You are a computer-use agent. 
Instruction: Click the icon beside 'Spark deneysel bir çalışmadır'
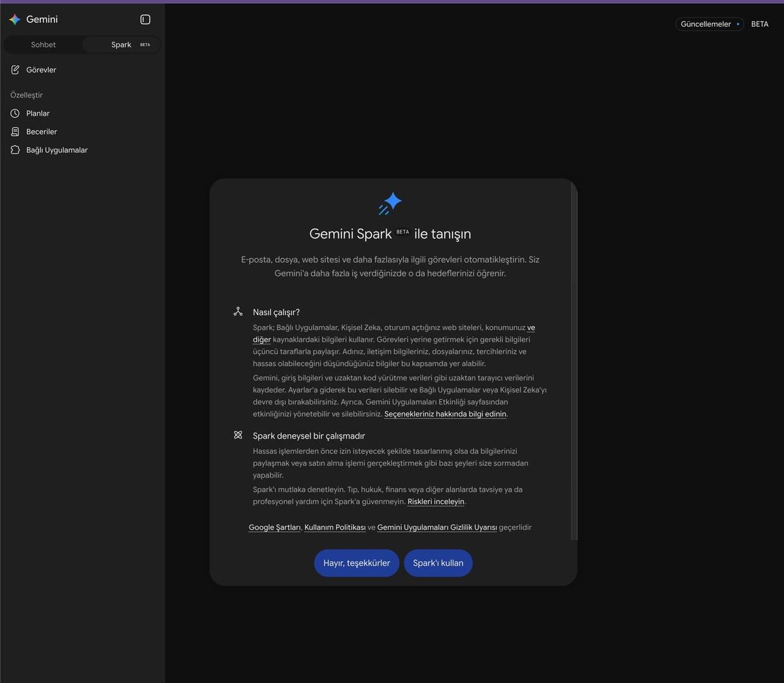238,435
